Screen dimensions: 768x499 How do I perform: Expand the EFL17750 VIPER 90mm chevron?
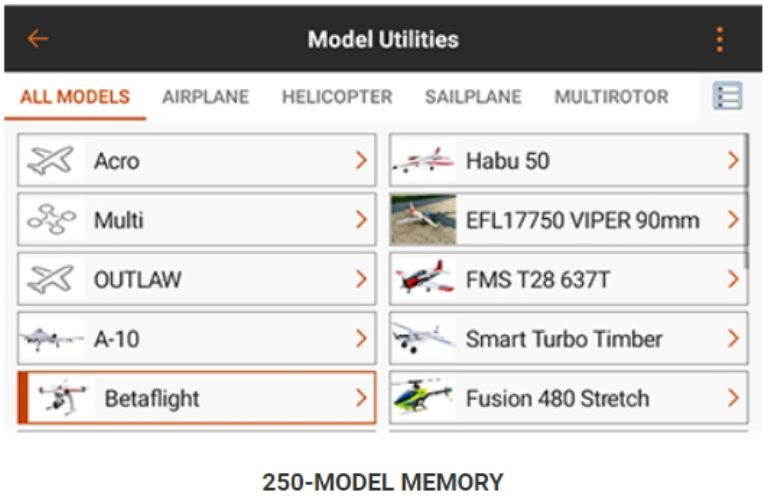click(x=733, y=220)
